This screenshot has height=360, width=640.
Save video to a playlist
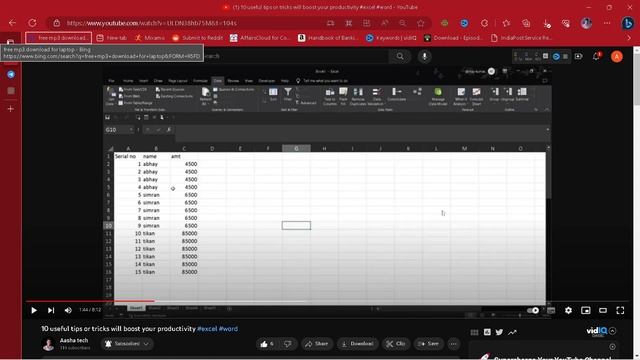(x=429, y=344)
